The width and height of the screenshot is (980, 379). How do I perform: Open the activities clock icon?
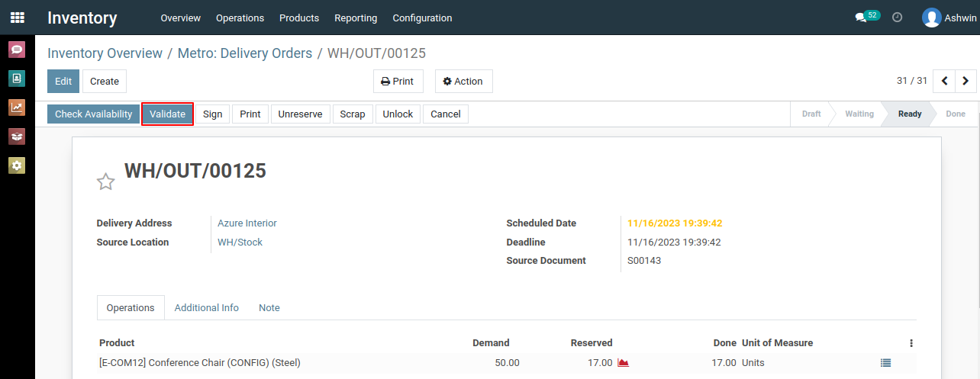click(898, 17)
